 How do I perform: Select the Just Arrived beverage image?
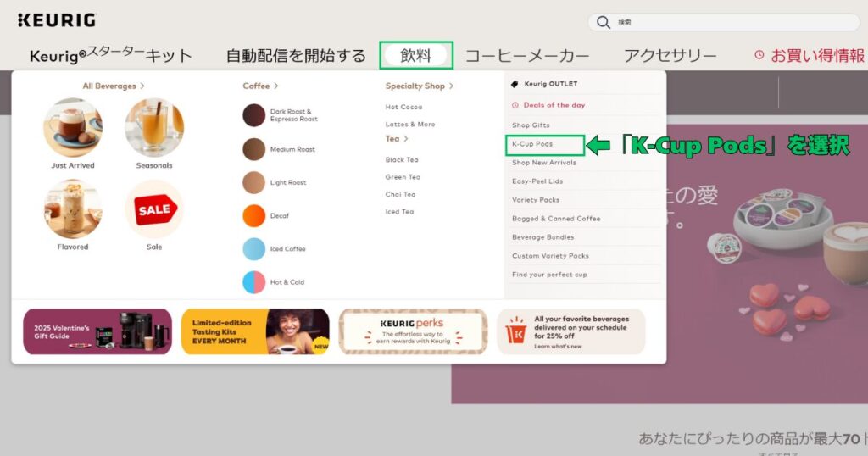(73, 128)
